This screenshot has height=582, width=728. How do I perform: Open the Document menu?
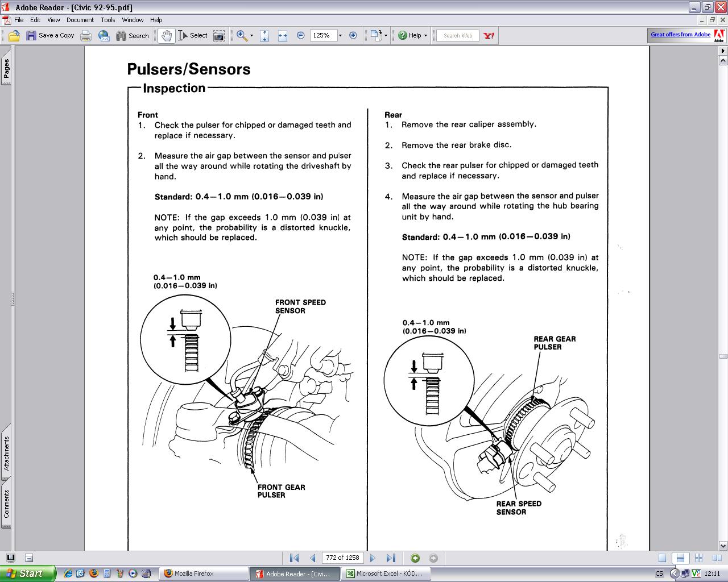pyautogui.click(x=80, y=19)
